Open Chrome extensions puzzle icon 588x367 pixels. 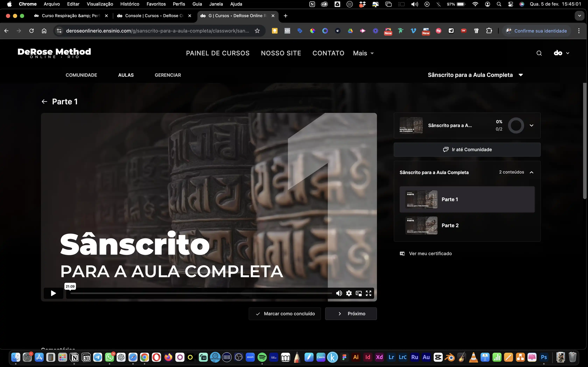(489, 31)
